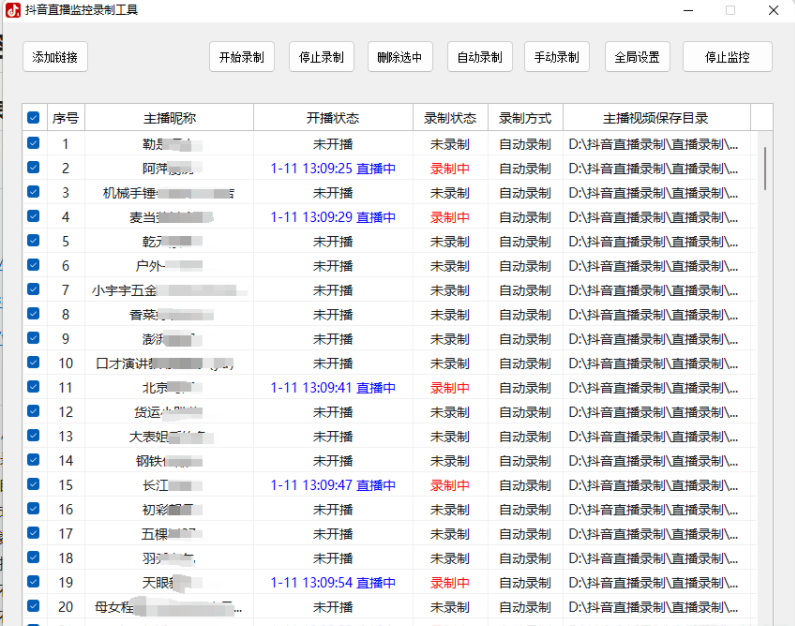Select the streamer name starting 小宇宇五金
The width and height of the screenshot is (795, 626).
[169, 290]
